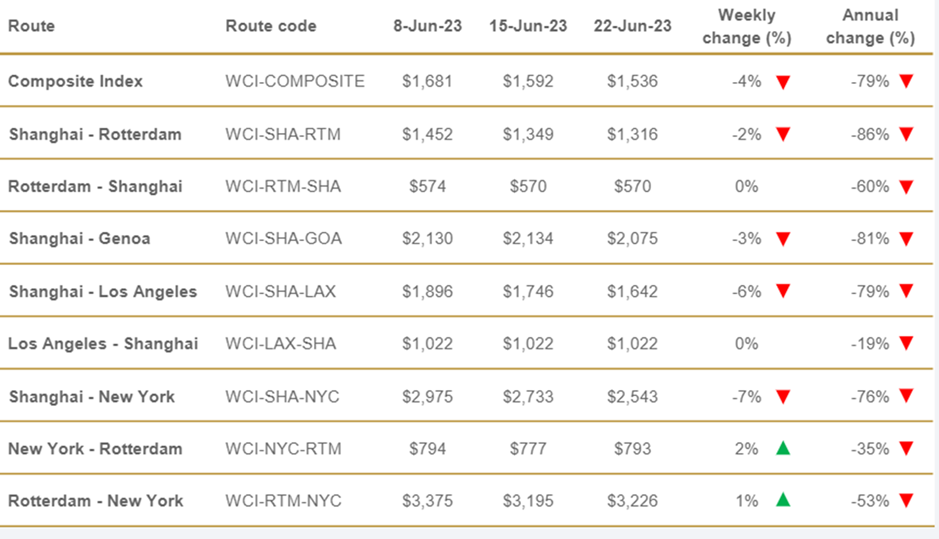
Task: Click the red down arrow for Composite Index weekly change
Action: pyautogui.click(x=783, y=82)
